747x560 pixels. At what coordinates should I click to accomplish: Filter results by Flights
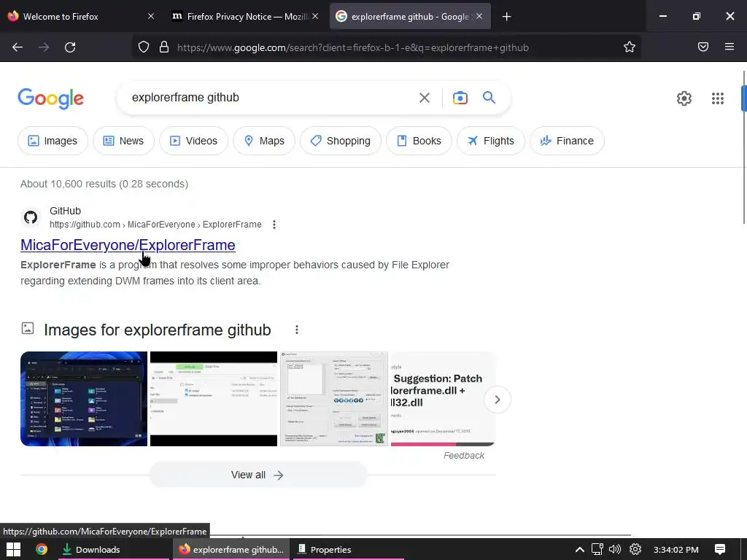click(x=491, y=141)
